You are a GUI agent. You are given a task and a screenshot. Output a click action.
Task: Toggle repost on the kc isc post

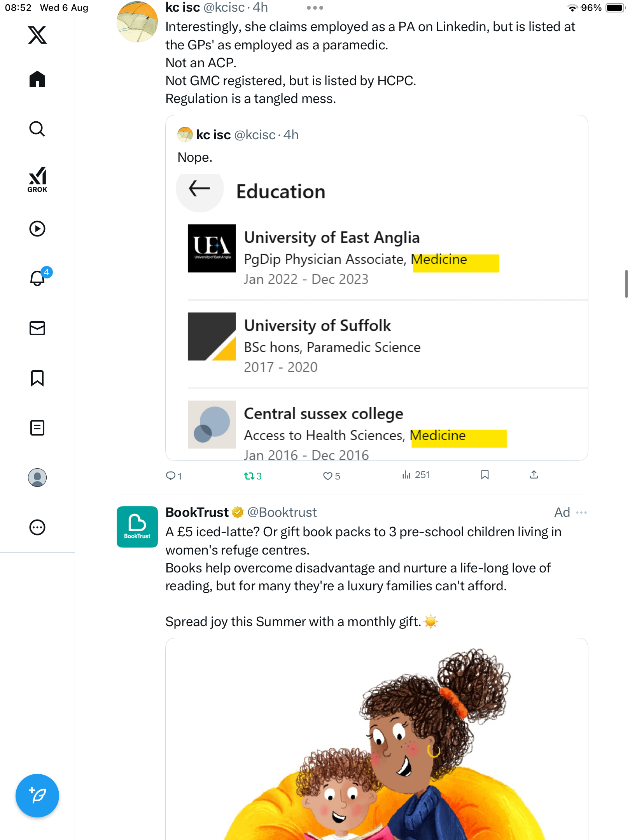coord(252,476)
